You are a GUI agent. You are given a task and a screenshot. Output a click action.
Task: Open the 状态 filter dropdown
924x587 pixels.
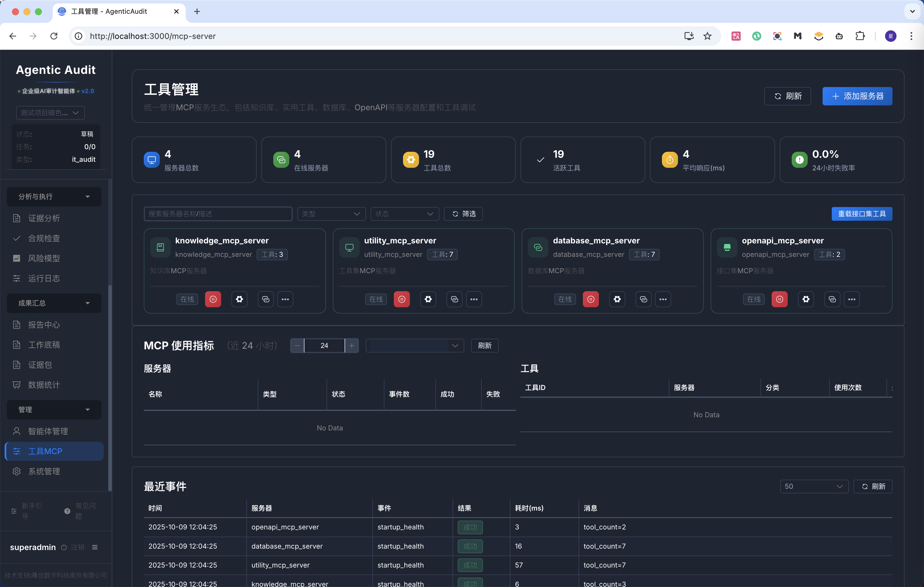(x=404, y=214)
